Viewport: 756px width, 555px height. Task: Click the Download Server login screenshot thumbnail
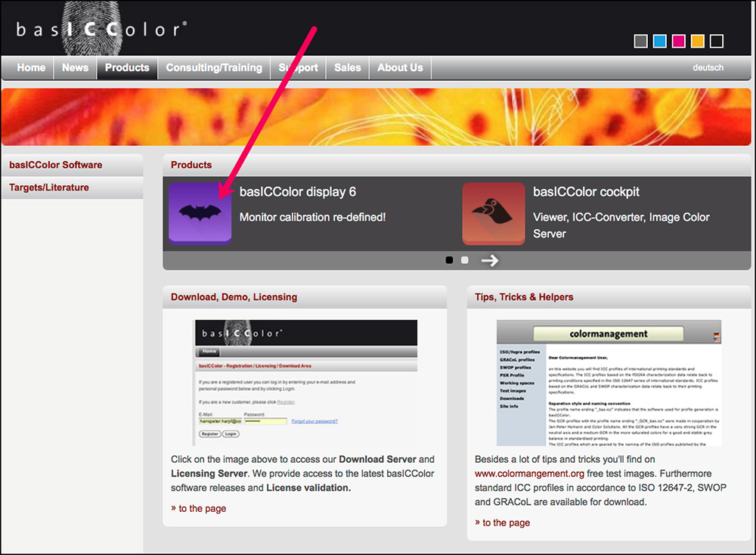[x=305, y=382]
